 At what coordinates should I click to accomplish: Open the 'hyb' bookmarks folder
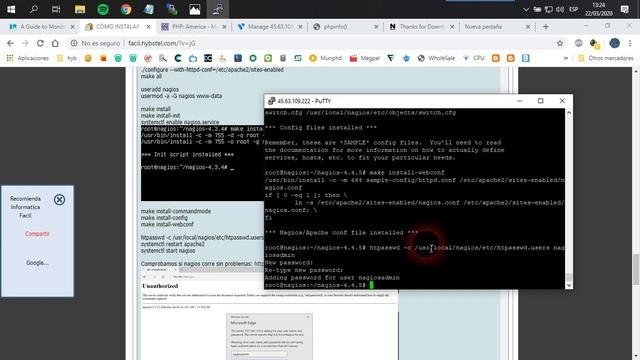click(67, 58)
